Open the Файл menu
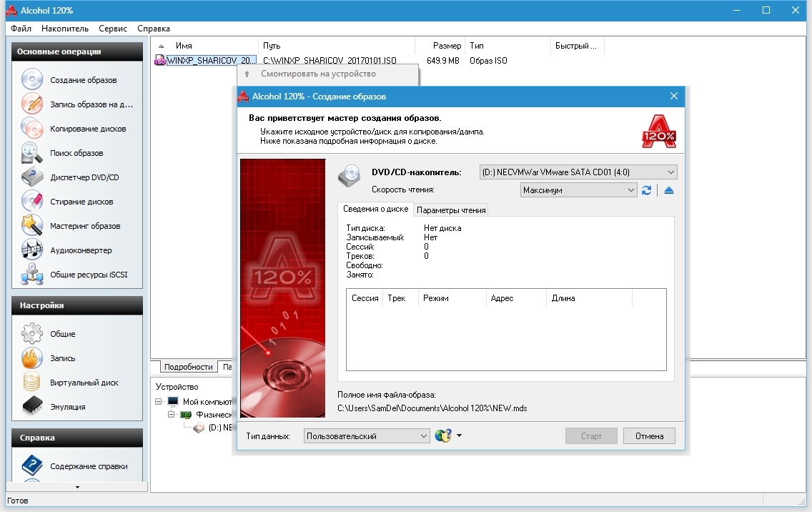The width and height of the screenshot is (812, 512). [21, 29]
